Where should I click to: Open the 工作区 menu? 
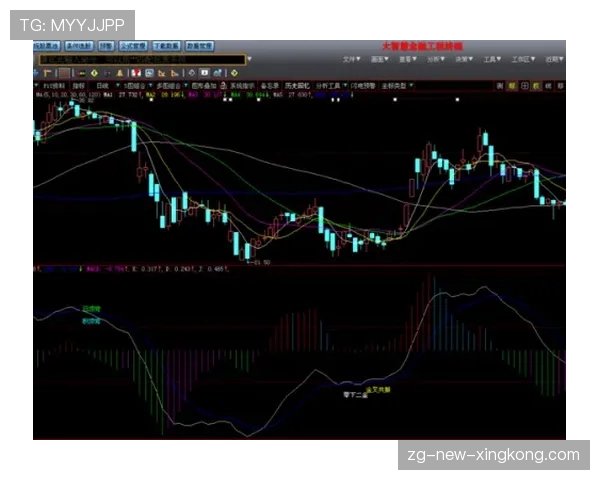pos(523,59)
